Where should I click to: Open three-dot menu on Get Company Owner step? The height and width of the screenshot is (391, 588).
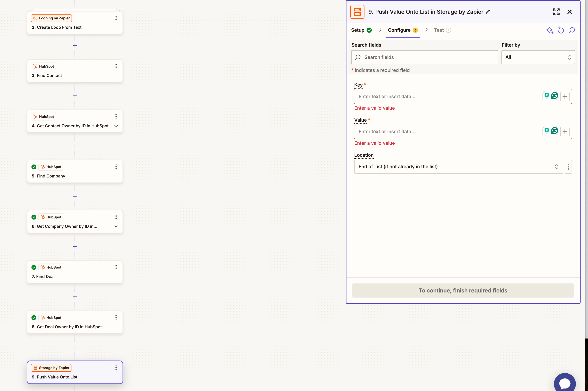tap(116, 217)
